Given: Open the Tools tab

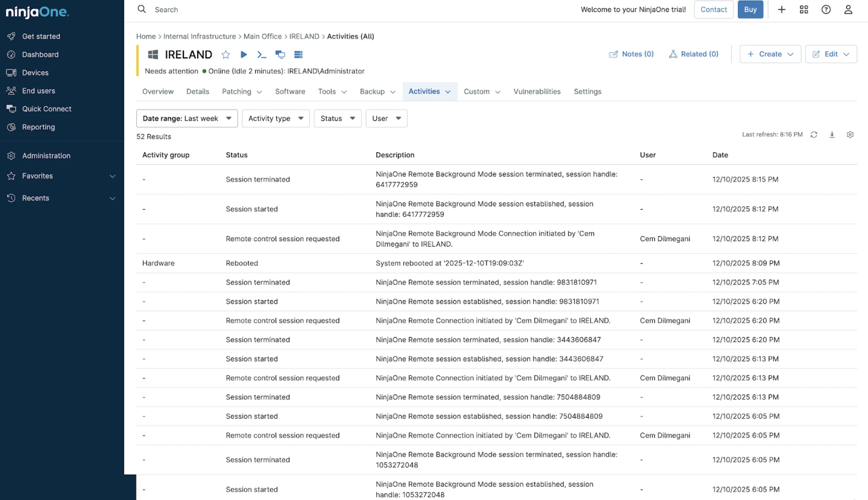Looking at the screenshot, I should pyautogui.click(x=332, y=91).
